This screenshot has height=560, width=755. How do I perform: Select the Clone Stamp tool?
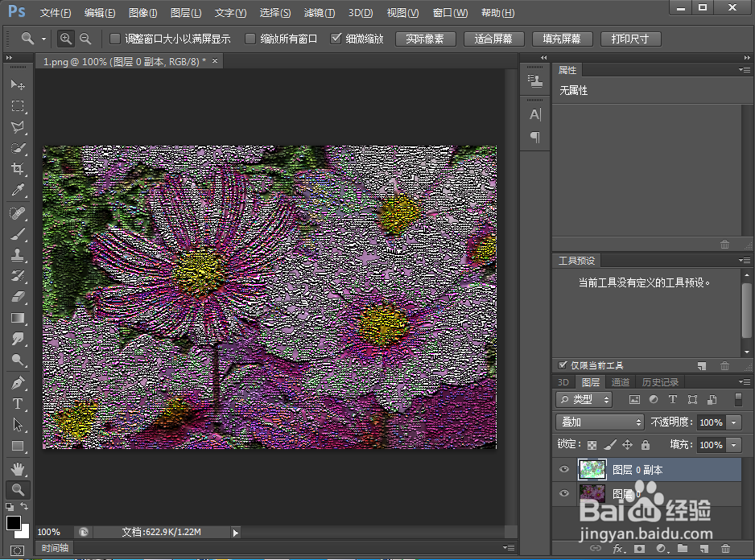18,255
